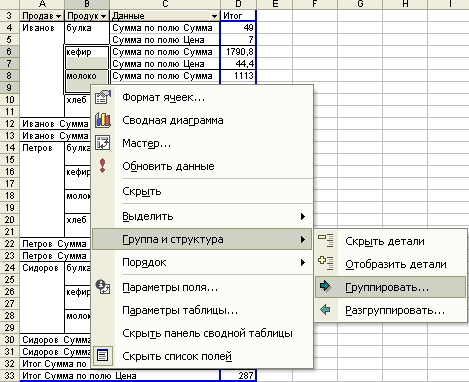Screen dimensions: 469x382
Task: Click the Петров cell in row 14
Action: 42,148
